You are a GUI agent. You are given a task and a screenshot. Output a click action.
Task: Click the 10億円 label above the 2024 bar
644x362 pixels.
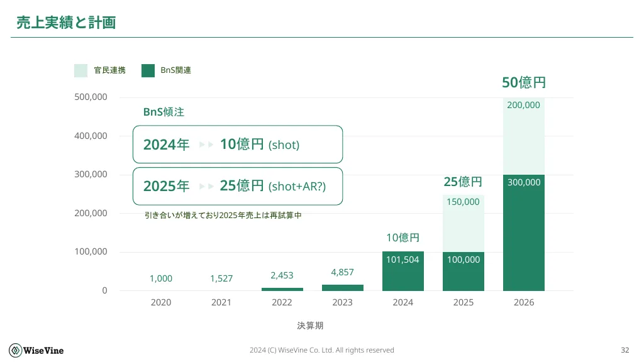(402, 238)
